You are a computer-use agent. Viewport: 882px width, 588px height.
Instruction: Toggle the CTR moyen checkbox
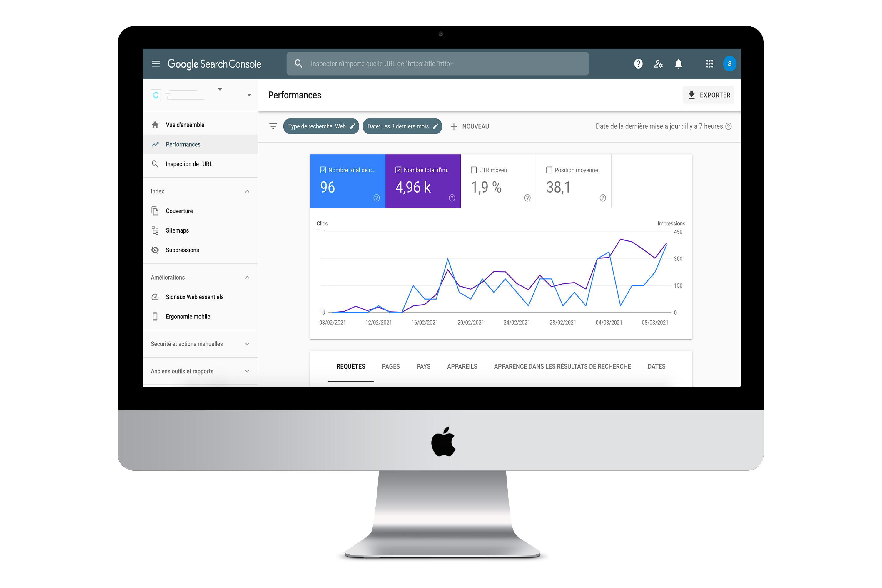coord(474,169)
